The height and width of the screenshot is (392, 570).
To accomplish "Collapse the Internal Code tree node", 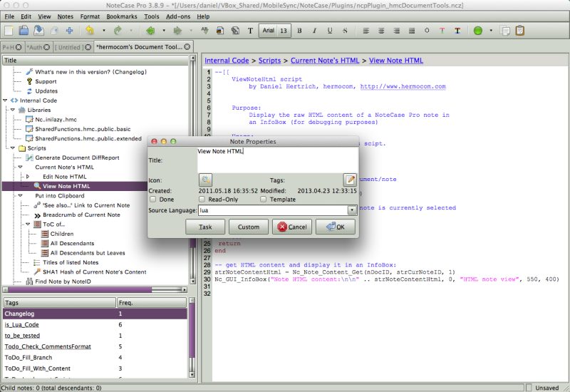I will 5,100.
